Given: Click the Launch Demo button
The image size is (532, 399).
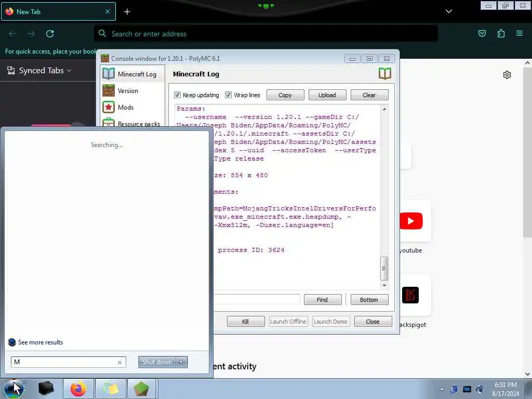Looking at the screenshot, I should (330, 321).
